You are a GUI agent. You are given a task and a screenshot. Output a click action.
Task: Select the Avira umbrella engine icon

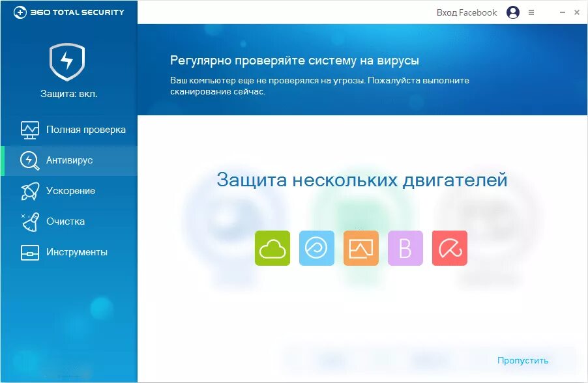tap(450, 248)
